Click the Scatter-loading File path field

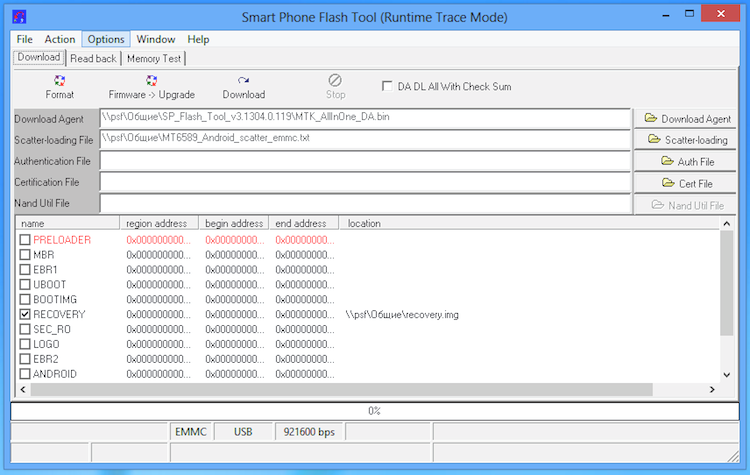(x=365, y=139)
